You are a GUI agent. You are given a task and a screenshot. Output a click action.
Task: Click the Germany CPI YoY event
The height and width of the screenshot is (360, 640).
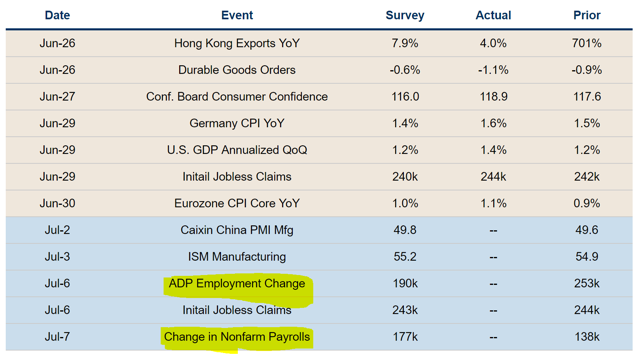click(237, 123)
